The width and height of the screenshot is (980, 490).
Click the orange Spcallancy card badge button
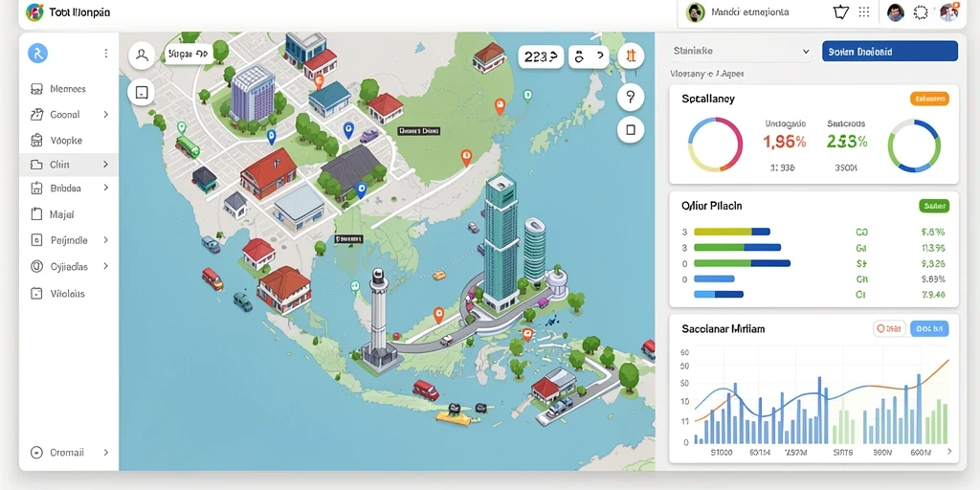pyautogui.click(x=929, y=99)
